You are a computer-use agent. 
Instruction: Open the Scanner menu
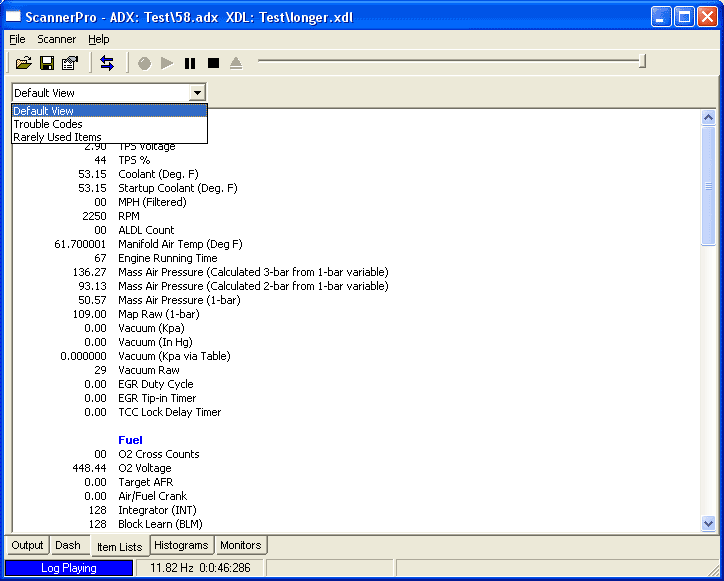(x=57, y=39)
